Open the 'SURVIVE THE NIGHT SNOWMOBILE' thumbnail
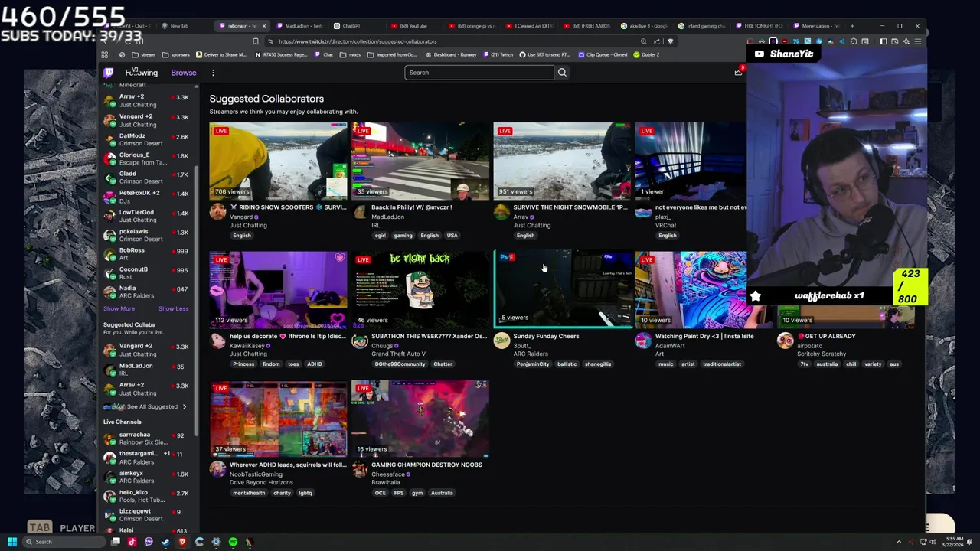This screenshot has height=551, width=980. click(562, 161)
